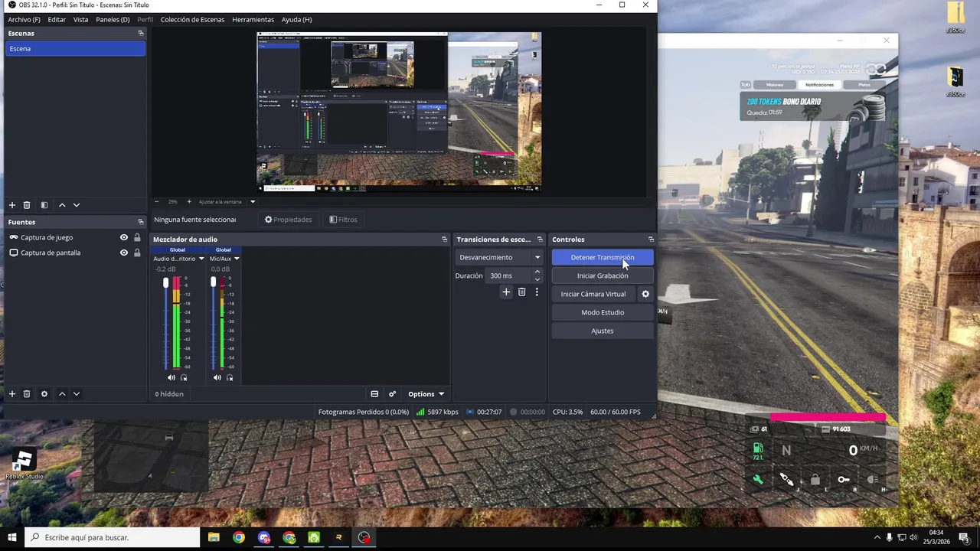Zoom in preview with plus icon
Viewport: 980px width, 551px height.
click(x=189, y=202)
